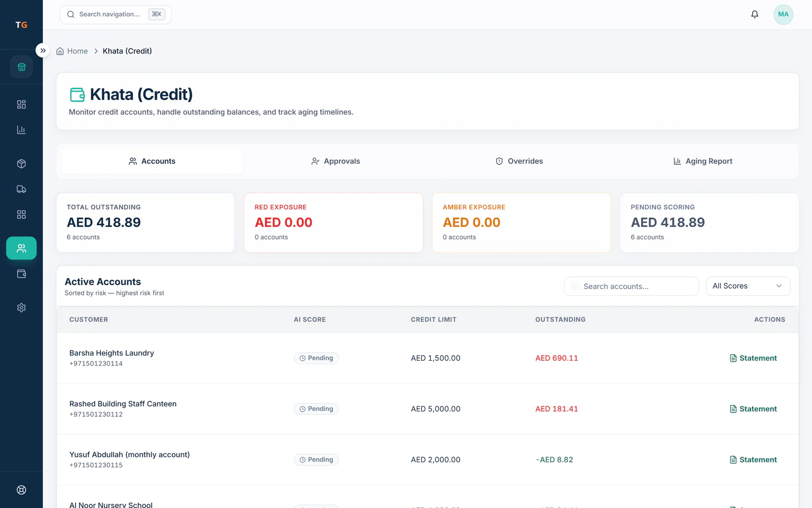Click the outstanding amount AED 181.41
Image resolution: width=812 pixels, height=508 pixels.
click(557, 409)
